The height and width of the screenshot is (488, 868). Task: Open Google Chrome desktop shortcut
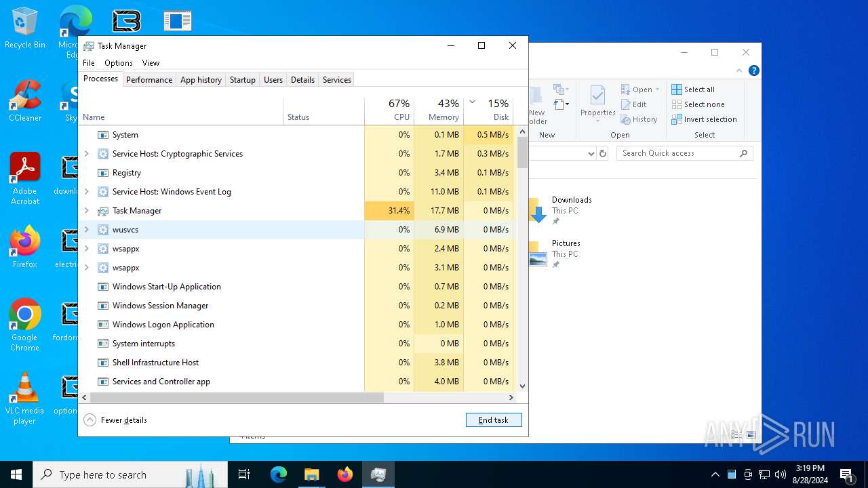tap(25, 325)
